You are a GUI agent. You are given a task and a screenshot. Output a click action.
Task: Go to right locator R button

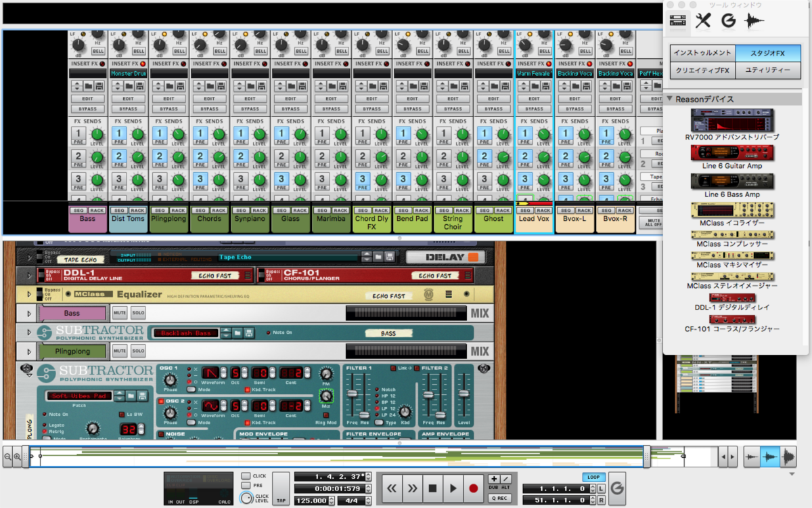601,500
